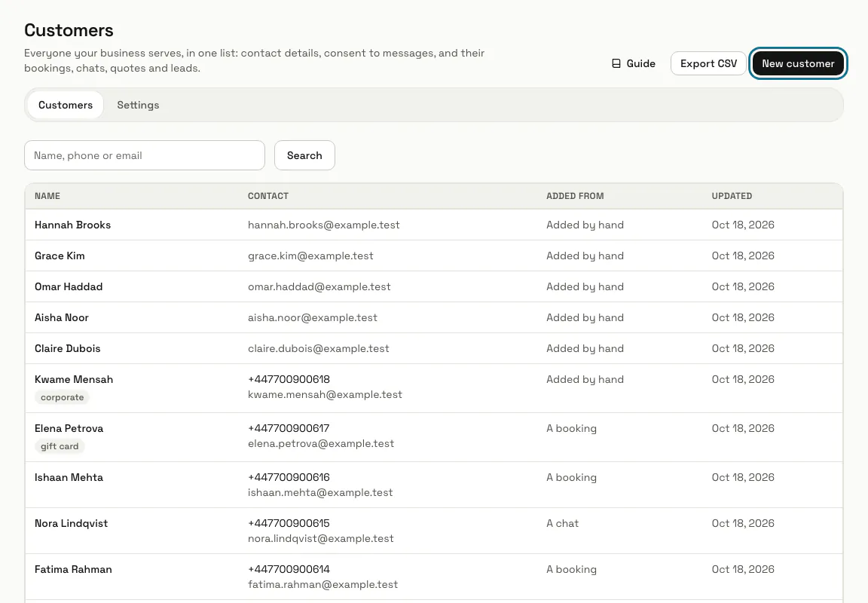Click the gift card tag on Elena Petrova
The width and height of the screenshot is (868, 603).
(x=60, y=446)
